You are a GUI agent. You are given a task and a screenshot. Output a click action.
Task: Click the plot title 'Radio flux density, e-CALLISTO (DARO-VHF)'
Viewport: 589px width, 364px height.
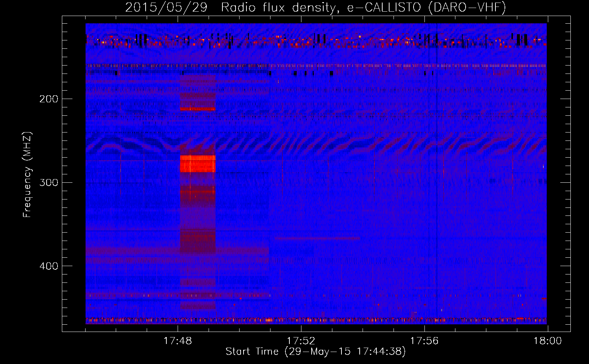click(x=363, y=8)
